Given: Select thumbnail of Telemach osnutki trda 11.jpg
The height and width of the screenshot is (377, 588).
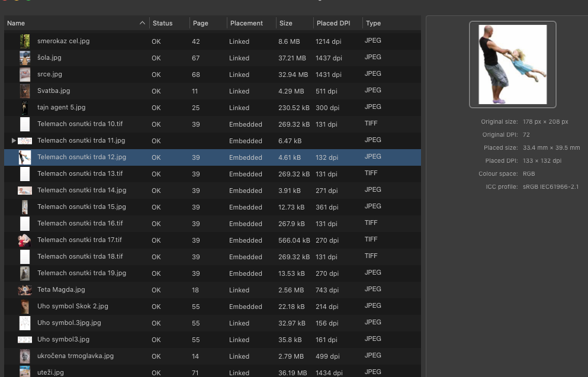Looking at the screenshot, I should pyautogui.click(x=25, y=141).
